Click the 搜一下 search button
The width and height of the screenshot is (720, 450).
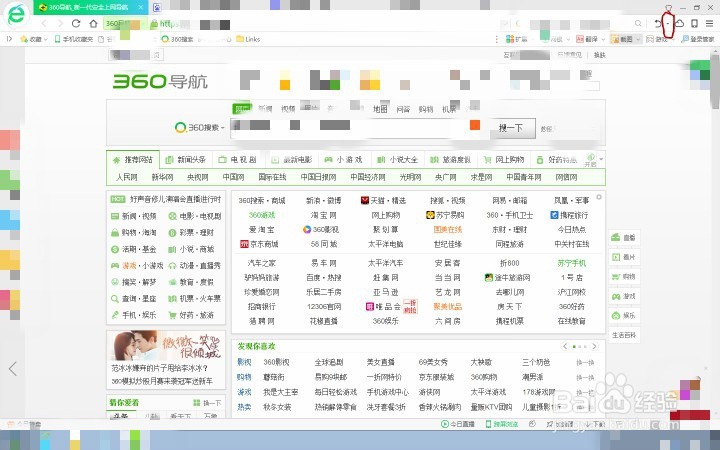click(x=511, y=128)
